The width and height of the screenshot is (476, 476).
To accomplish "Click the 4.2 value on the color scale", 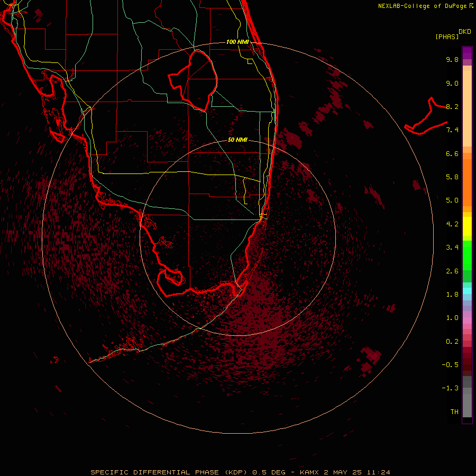I will pyautogui.click(x=452, y=224).
